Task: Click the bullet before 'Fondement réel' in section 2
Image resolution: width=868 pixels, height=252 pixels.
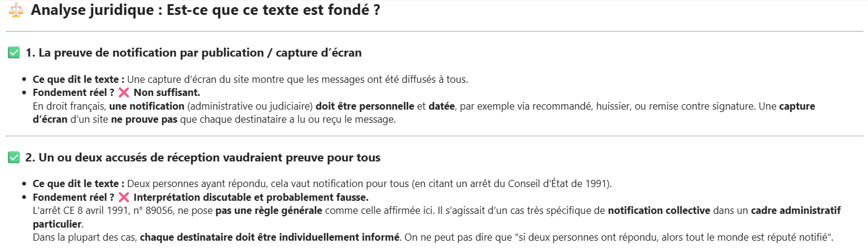Action: [x=24, y=197]
